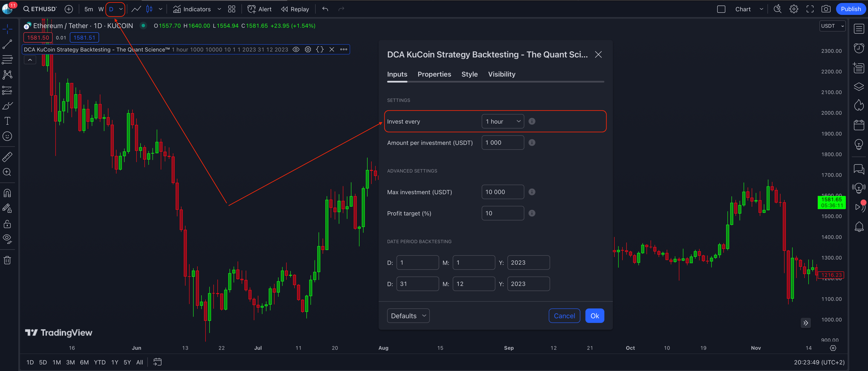Toggle DCA strategy visibility eye icon
Image resolution: width=868 pixels, height=371 pixels.
tap(296, 49)
